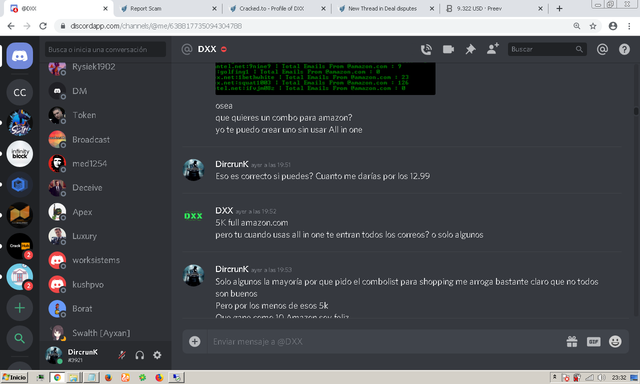Add a server with plus icon
The width and height of the screenshot is (640, 384).
coord(20,308)
